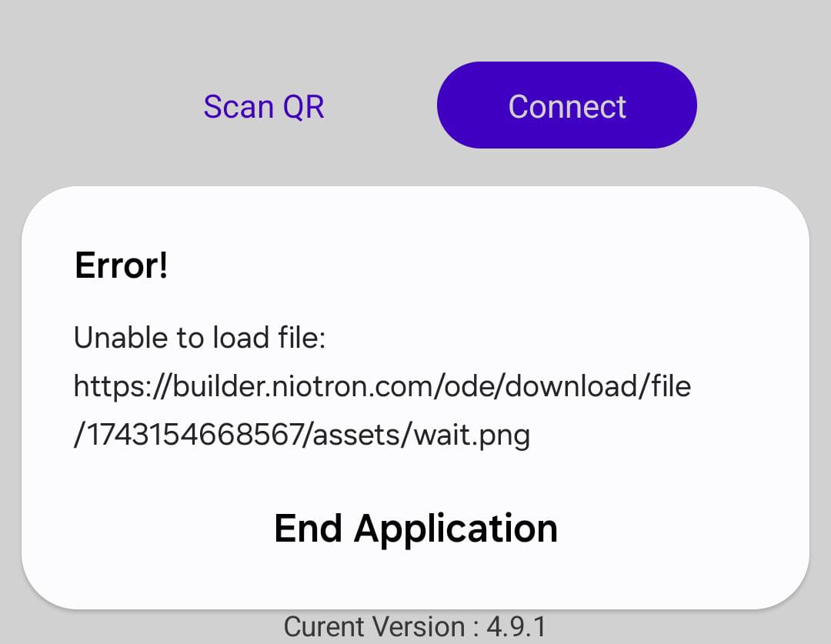Screen dimensions: 831x644
Task: Click the Curent Version : 4.9.1 label
Action: tap(415, 626)
